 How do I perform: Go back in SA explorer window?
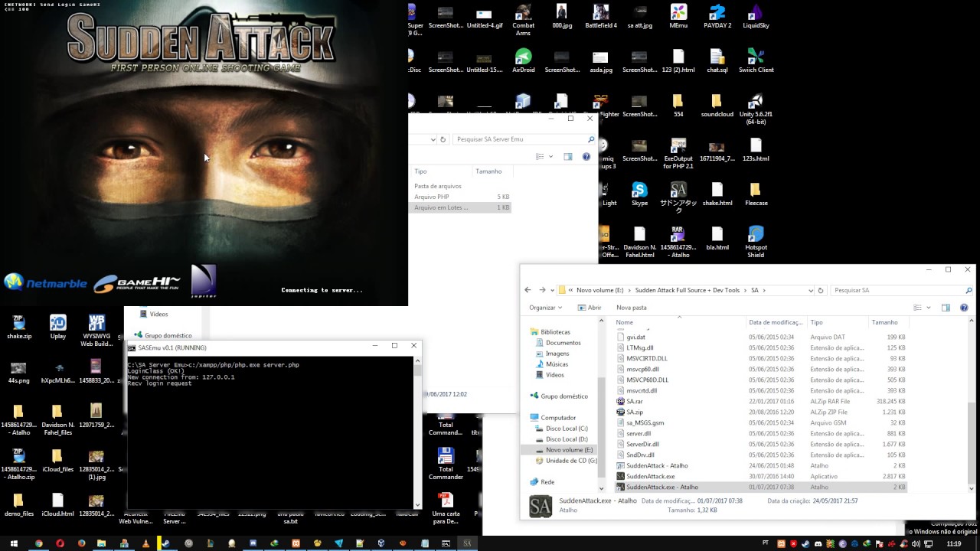[528, 290]
